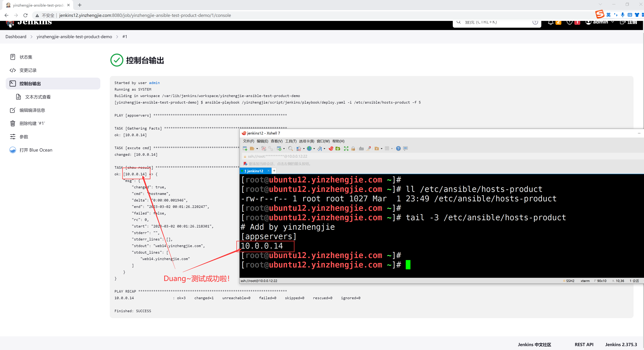Click the admin user link in console
644x350 pixels.
click(154, 83)
